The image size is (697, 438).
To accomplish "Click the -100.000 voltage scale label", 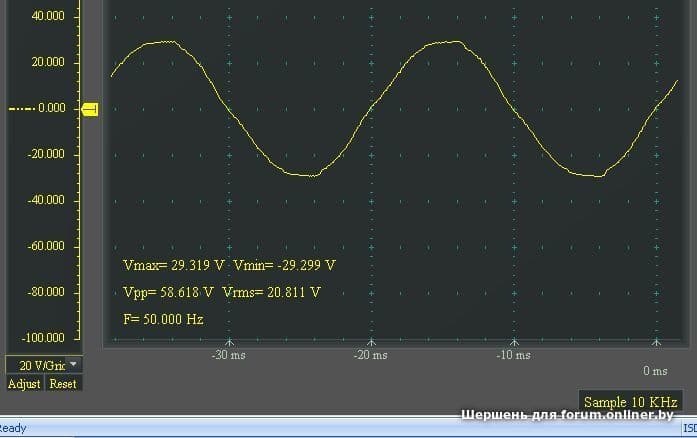I will pyautogui.click(x=44, y=338).
